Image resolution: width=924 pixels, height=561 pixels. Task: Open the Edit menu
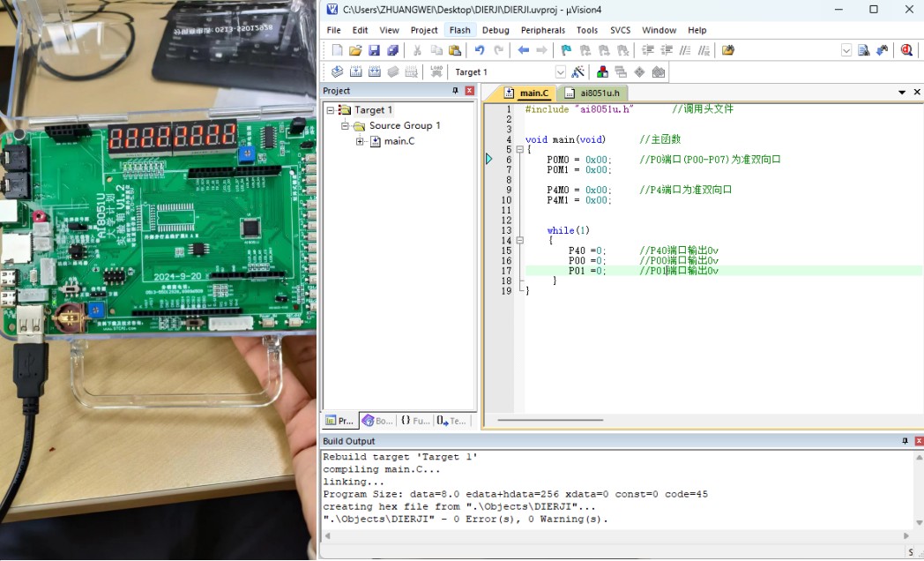click(360, 30)
